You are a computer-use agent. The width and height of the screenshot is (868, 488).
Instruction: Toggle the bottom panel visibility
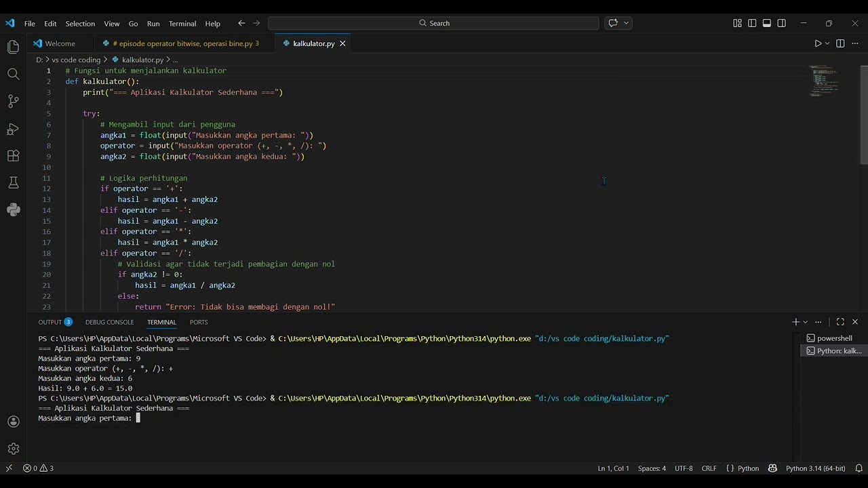(767, 23)
